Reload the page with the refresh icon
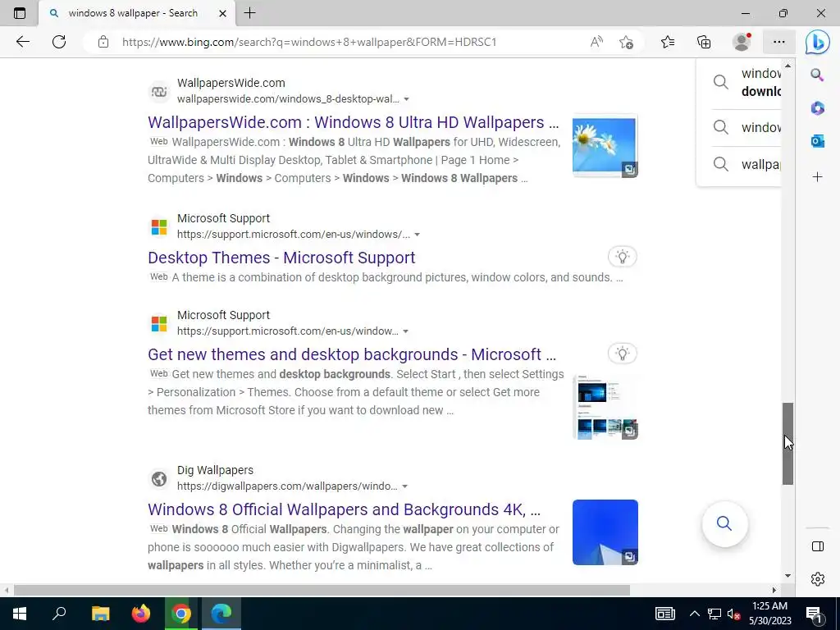The height and width of the screenshot is (630, 840). [59, 42]
